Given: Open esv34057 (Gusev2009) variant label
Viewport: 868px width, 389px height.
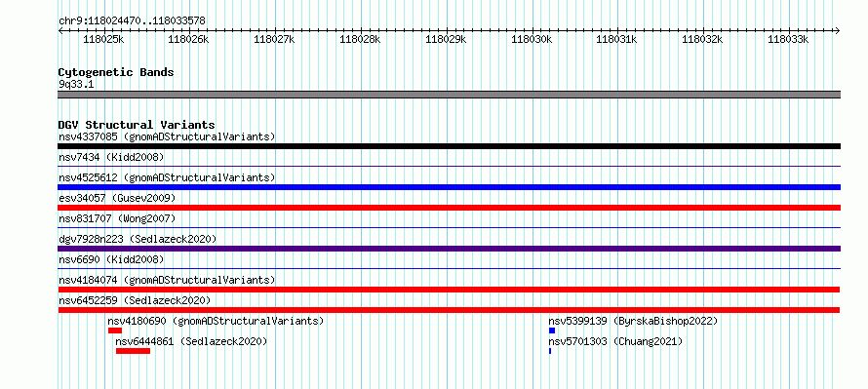Looking at the screenshot, I should (x=117, y=198).
